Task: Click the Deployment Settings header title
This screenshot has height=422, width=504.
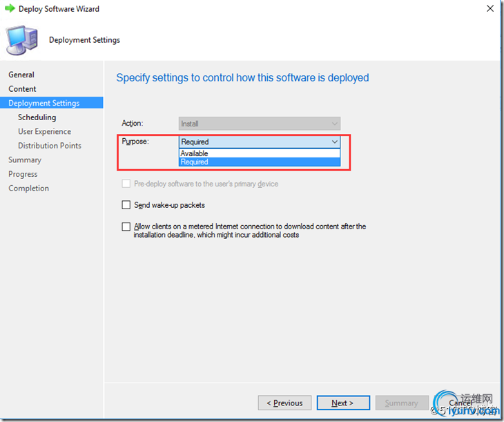Action: [x=84, y=40]
